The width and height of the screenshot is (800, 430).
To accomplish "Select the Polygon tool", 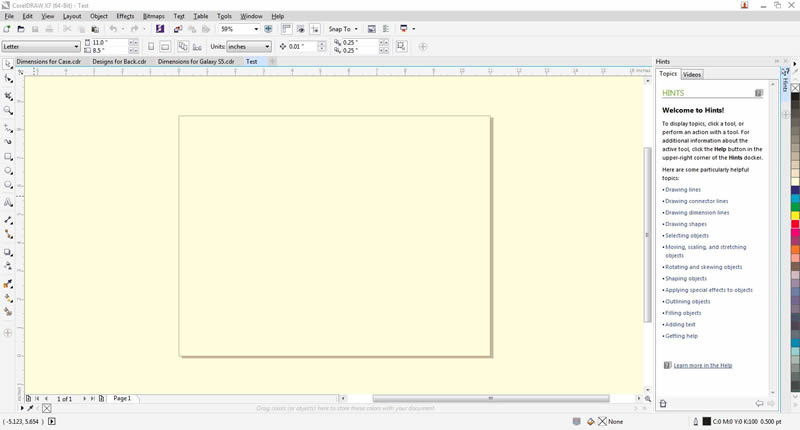I will click(x=8, y=185).
